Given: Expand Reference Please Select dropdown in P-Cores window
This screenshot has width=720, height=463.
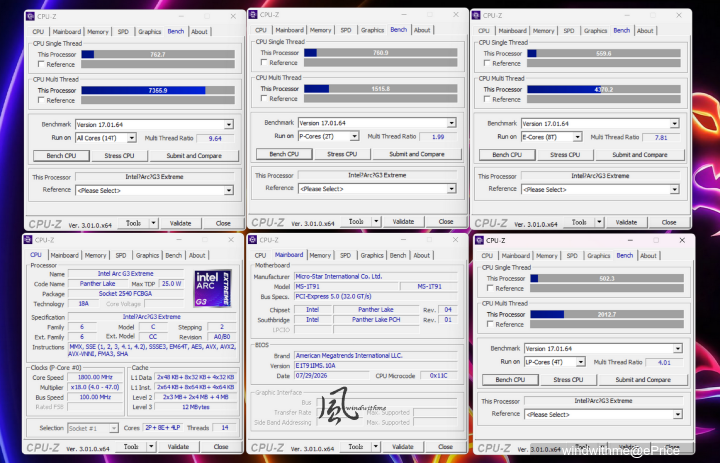Looking at the screenshot, I should pyautogui.click(x=451, y=189).
